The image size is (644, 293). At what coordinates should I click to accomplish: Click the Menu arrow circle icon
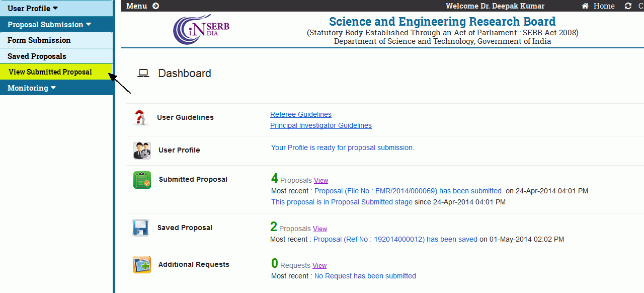pos(155,6)
